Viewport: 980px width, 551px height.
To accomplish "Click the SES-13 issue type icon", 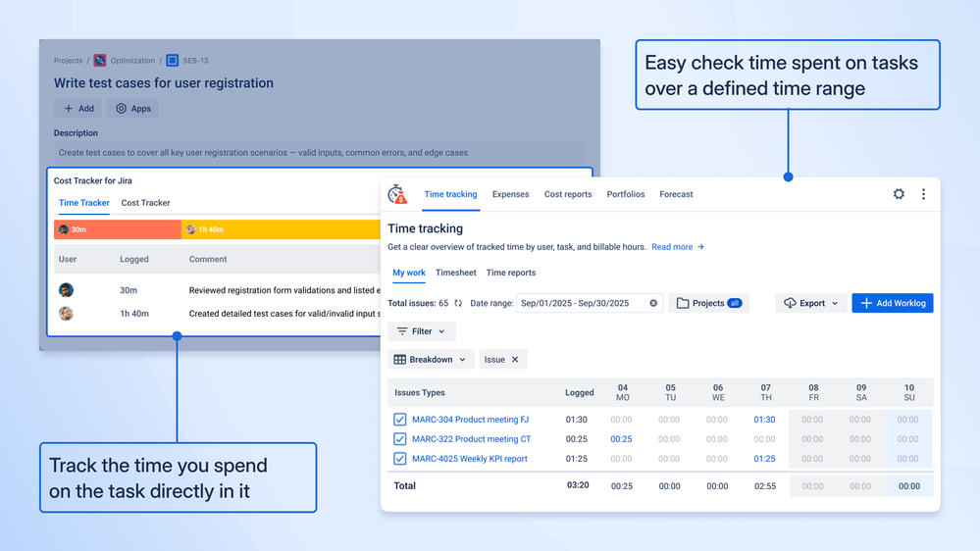I will click(173, 61).
